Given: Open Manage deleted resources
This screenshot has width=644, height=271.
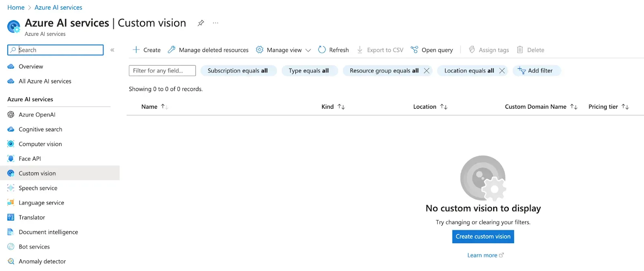Looking at the screenshot, I should [x=208, y=50].
